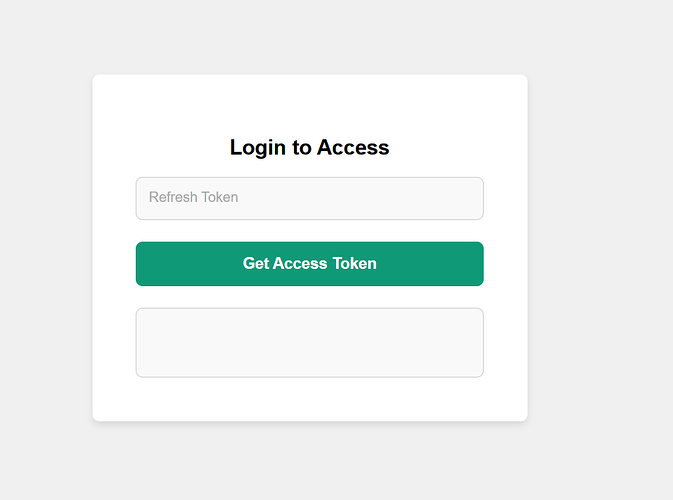Choose the wide button below Refresh Token
This screenshot has width=673, height=500.
pos(309,264)
